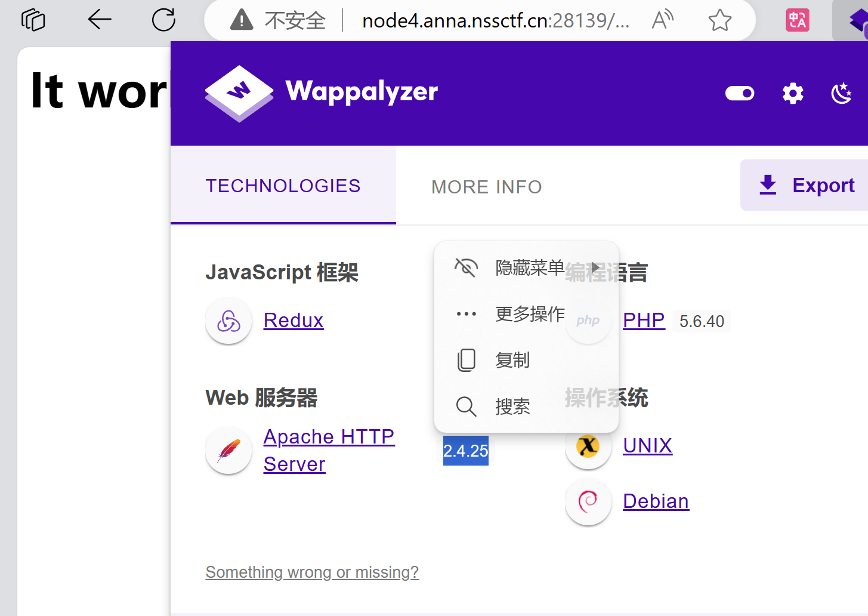Choose 搜索 from context menu
This screenshot has height=616, width=868.
point(512,406)
